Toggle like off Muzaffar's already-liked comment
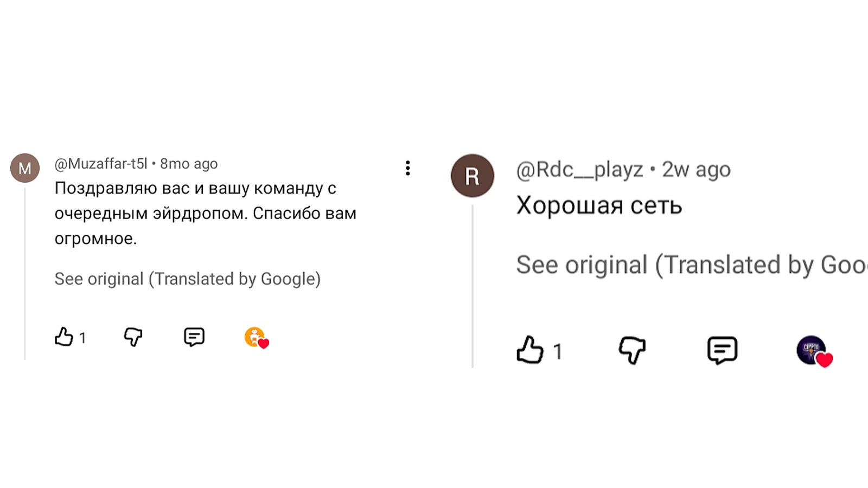Image resolution: width=868 pixels, height=488 pixels. (x=63, y=337)
